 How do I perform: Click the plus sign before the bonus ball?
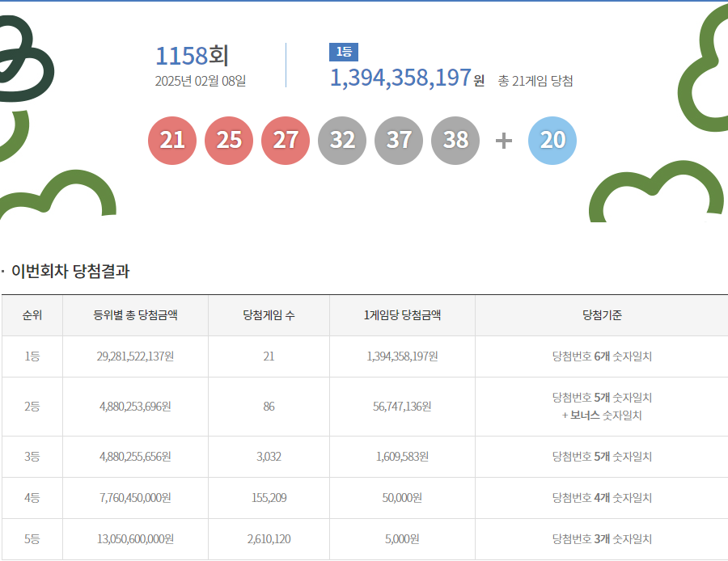(503, 140)
